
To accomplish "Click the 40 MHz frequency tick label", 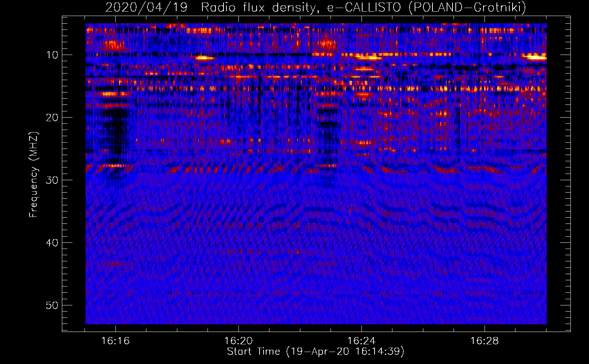I will 52,243.
